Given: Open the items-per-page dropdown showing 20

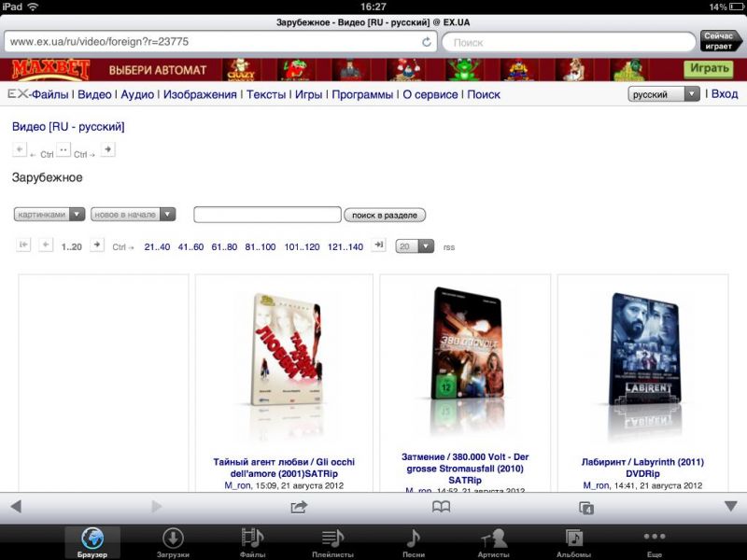Looking at the screenshot, I should 415,246.
